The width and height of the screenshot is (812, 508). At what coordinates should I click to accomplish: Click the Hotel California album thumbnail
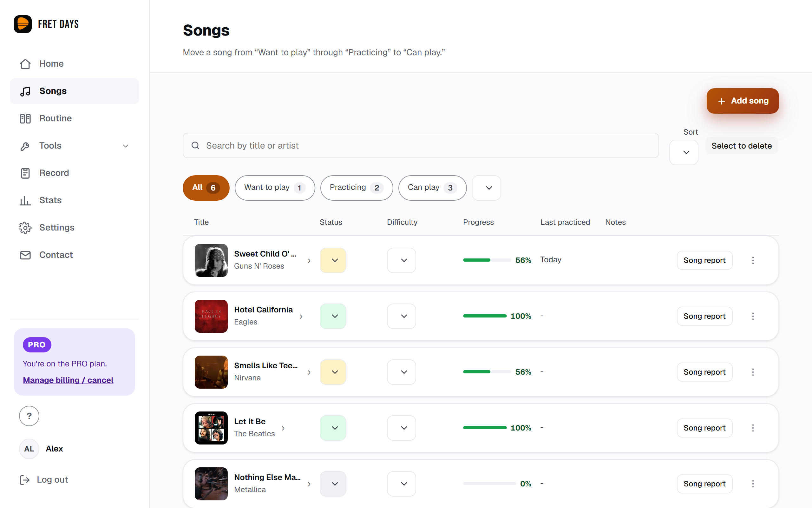[x=211, y=316]
